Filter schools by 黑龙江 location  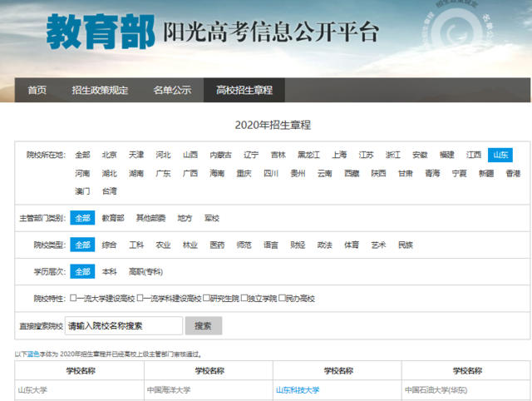click(x=308, y=155)
